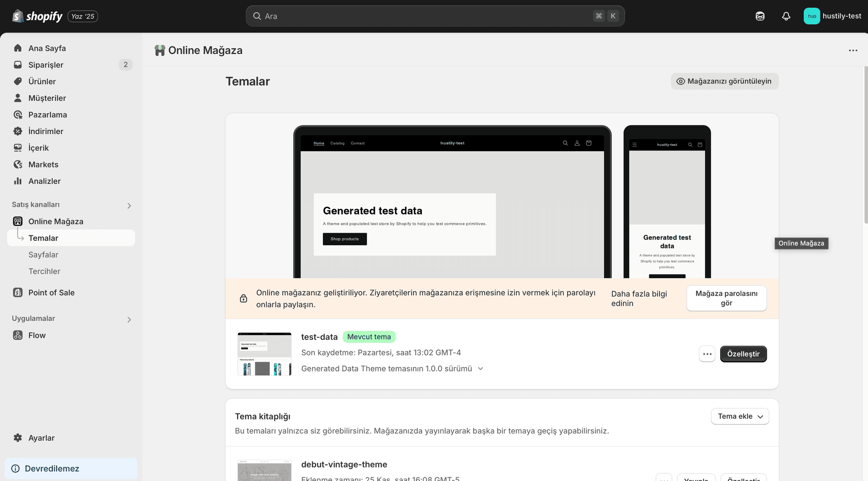The height and width of the screenshot is (481, 868).
Task: Click the Mevcut tema badge
Action: [x=369, y=337]
